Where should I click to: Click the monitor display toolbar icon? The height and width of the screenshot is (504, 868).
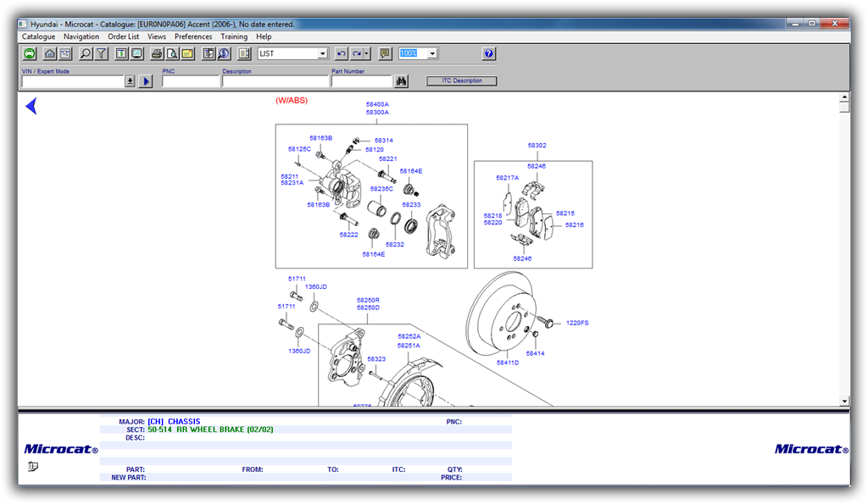[136, 53]
